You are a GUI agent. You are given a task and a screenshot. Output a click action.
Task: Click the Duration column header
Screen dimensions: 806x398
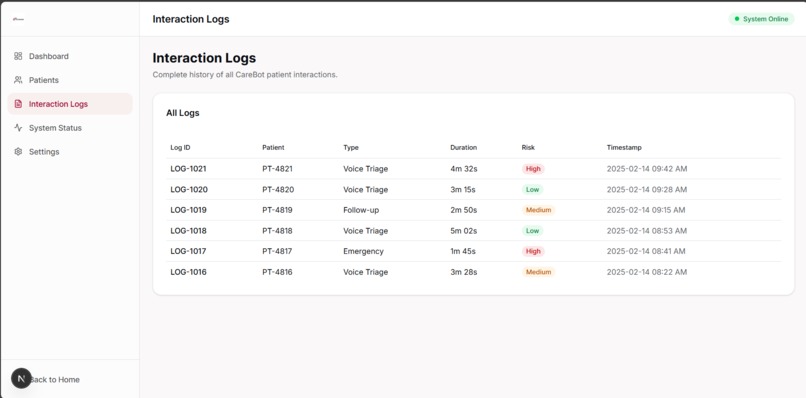pyautogui.click(x=464, y=148)
